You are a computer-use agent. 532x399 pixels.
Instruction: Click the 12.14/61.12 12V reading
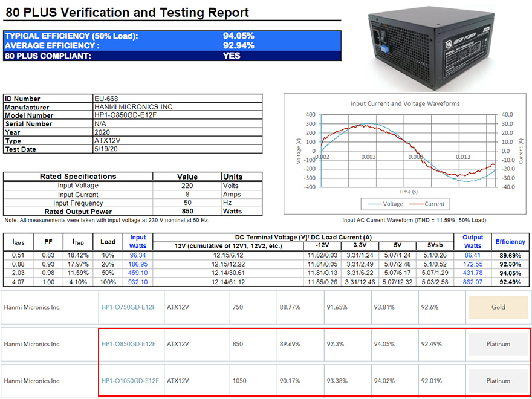coord(228,282)
